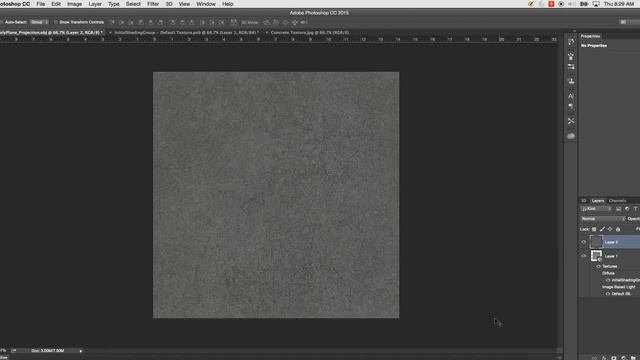This screenshot has height=360, width=640.
Task: Click the zoom percentage field in status bar
Action: click(3, 351)
